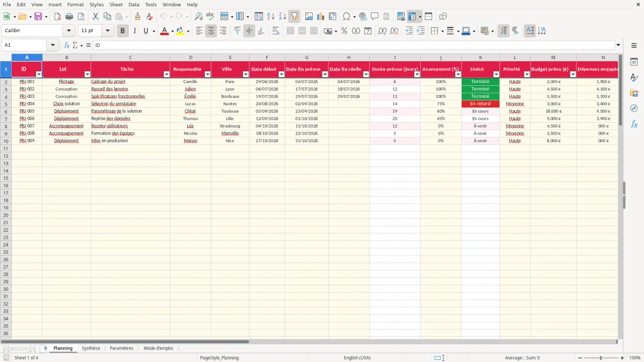Open the File menu
Viewport: 644px width, 362px height.
[7, 4]
